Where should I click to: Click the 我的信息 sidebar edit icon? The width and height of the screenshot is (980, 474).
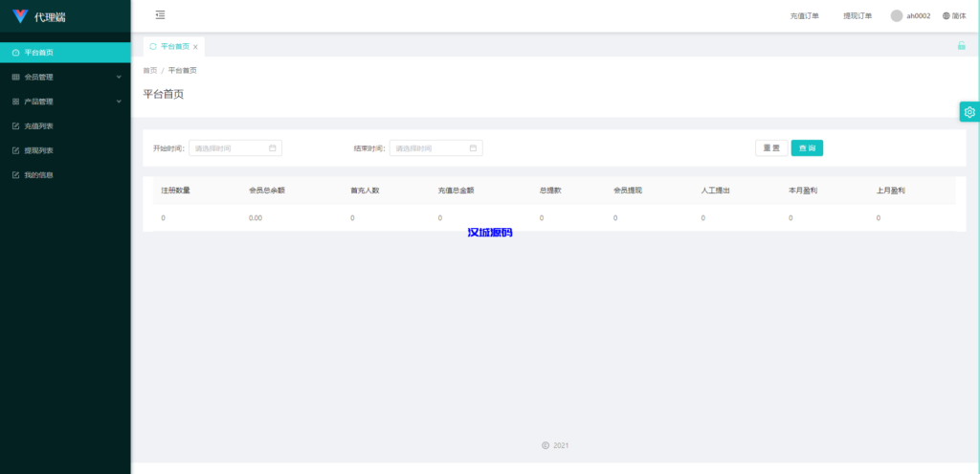15,175
